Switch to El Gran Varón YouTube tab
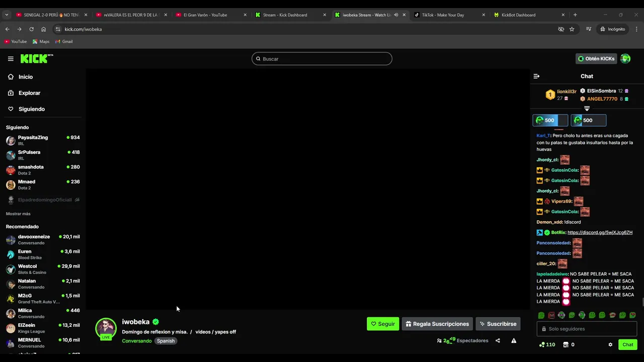Viewport: 644px width, 362px height. pos(211,15)
